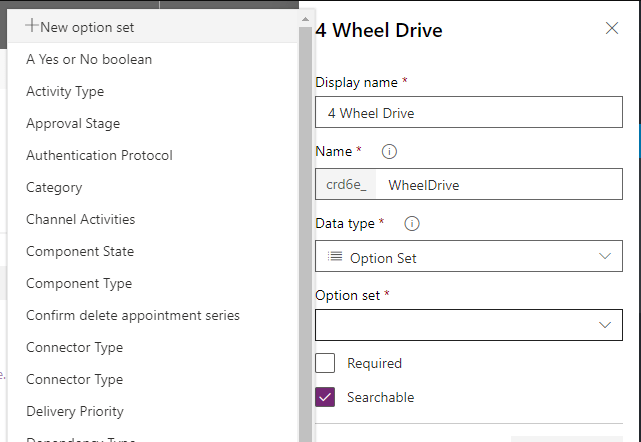Image resolution: width=641 pixels, height=442 pixels.
Task: Uncheck the Searchable checkbox
Action: pyautogui.click(x=325, y=397)
